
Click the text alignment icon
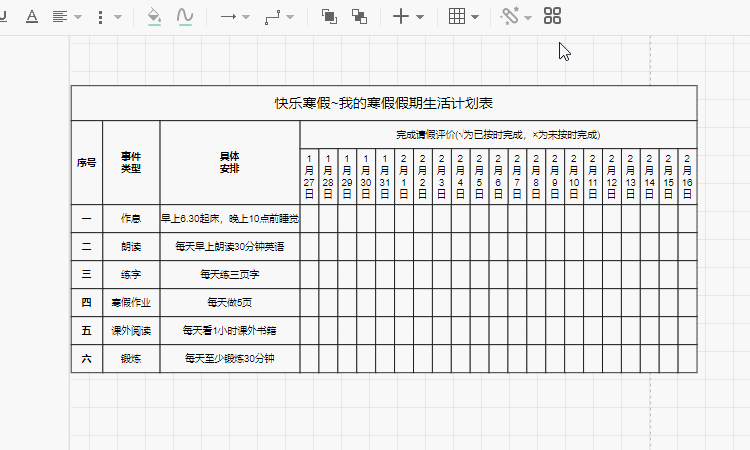tap(60, 17)
